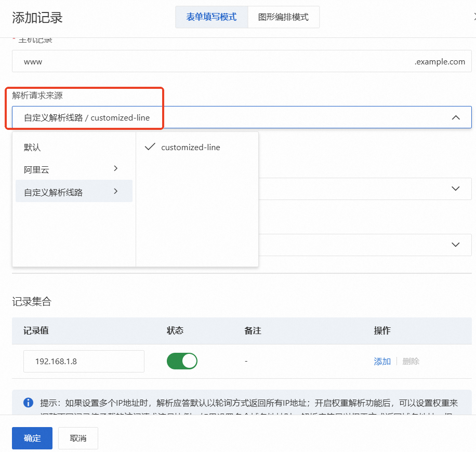Click the arrow icon beside 自定义解析线路
Screen dimensions: 476x452
[x=116, y=191]
